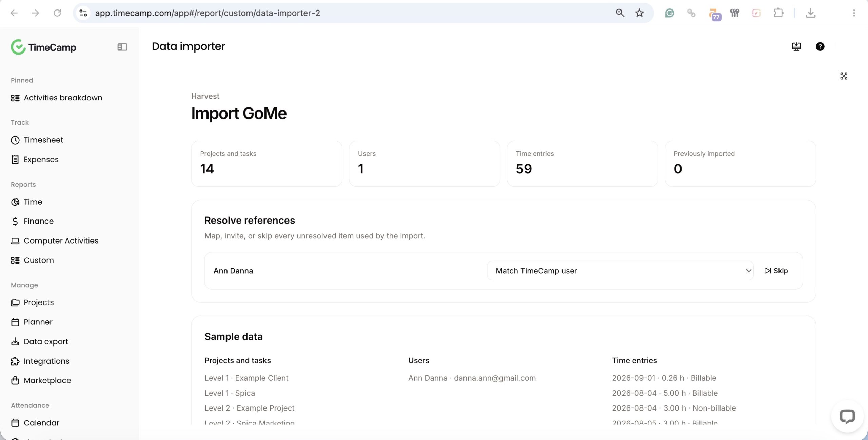Screen dimensions: 868x440
Task: Click the Previously imported card
Action: coord(740,164)
